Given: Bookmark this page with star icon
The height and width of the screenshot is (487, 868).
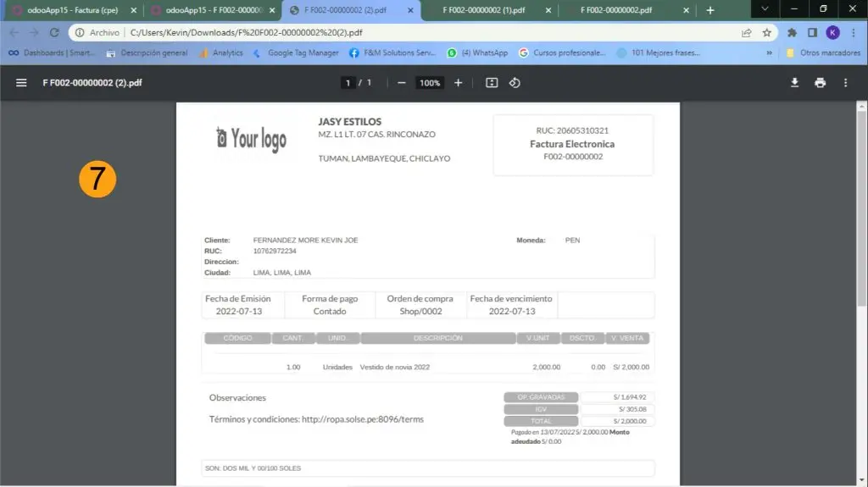Looking at the screenshot, I should pos(767,32).
